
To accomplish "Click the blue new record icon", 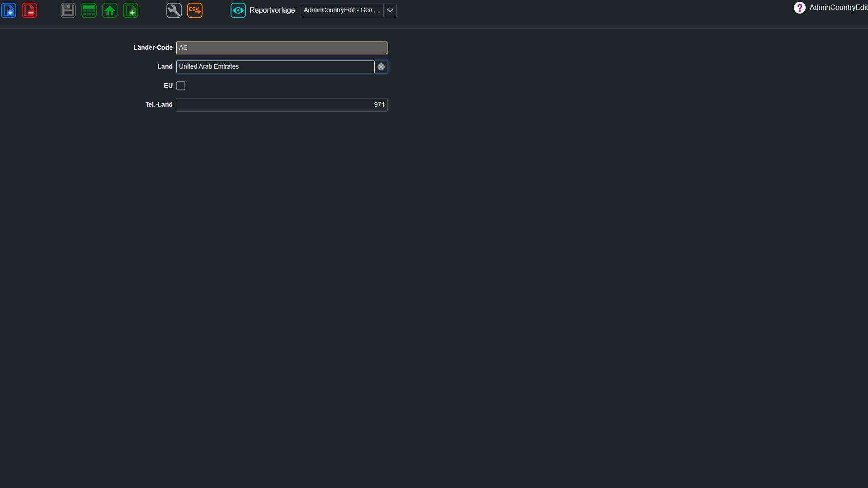I will coord(9,10).
